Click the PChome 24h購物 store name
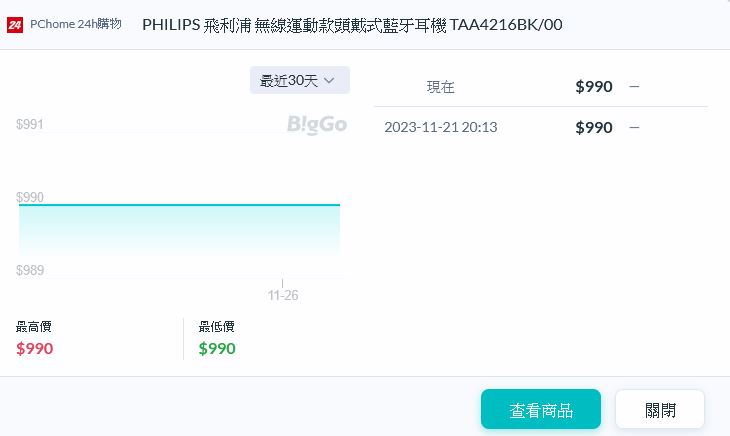This screenshot has width=730, height=436. coord(76,24)
